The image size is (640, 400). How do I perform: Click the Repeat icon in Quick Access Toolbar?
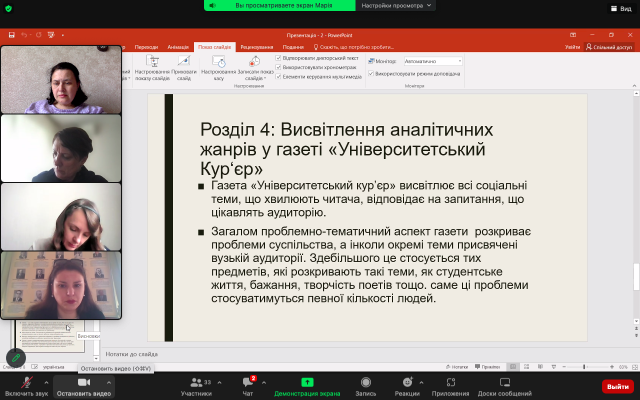click(x=39, y=35)
